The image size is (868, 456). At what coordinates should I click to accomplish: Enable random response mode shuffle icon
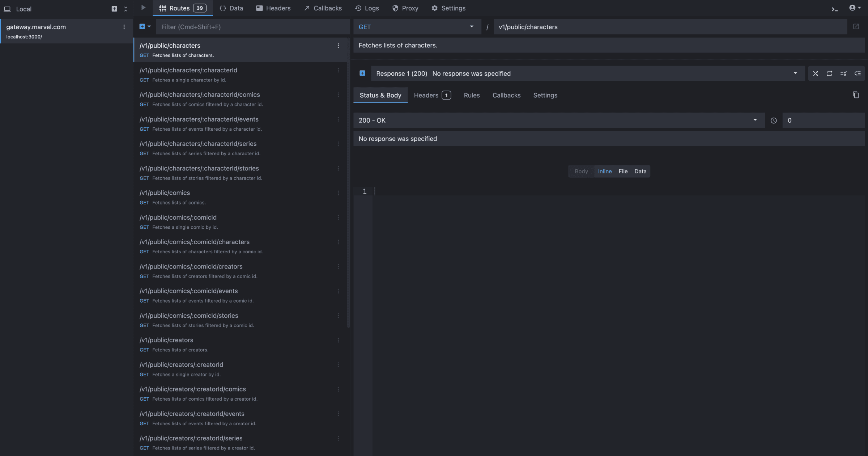pos(816,73)
